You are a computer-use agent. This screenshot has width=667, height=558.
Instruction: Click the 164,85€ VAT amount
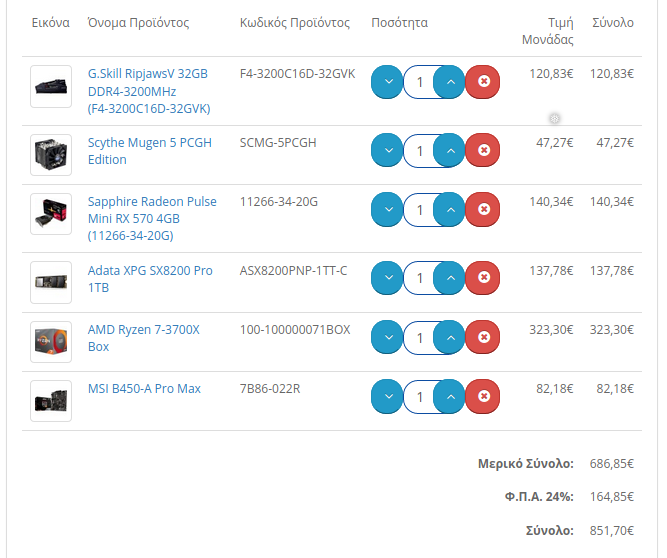coord(611,497)
